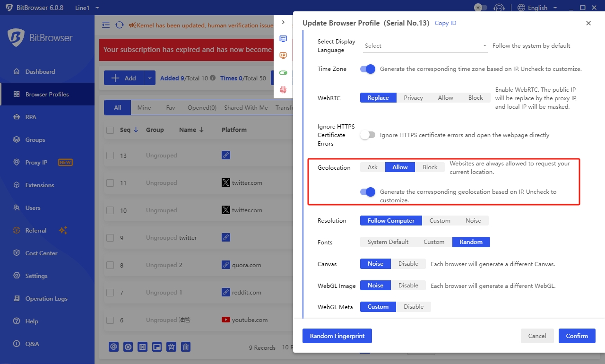The image size is (605, 364).
Task: Click the recycle basket icon in bottom toolbar
Action: click(172, 347)
